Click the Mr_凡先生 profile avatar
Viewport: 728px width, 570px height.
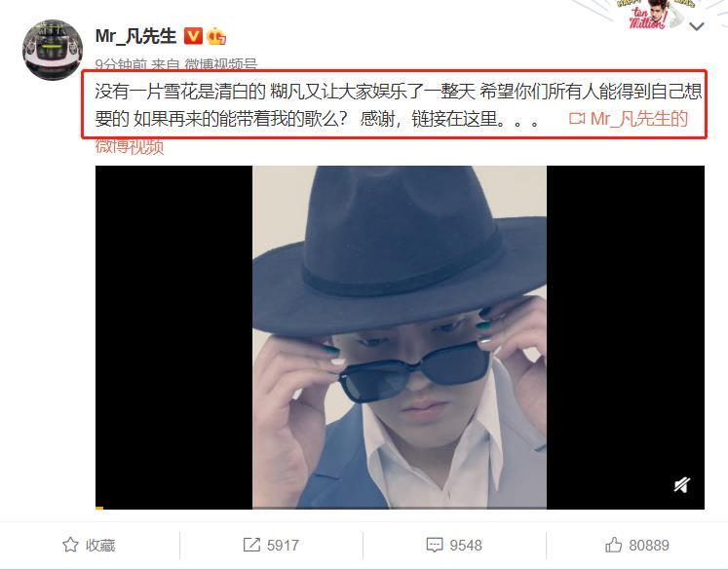click(53, 50)
